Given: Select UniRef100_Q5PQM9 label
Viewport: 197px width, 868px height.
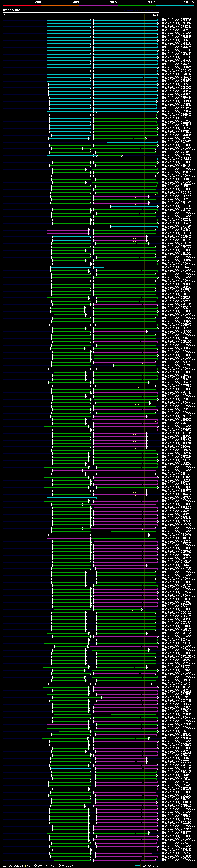Looking at the screenshot, I should (176, 284).
